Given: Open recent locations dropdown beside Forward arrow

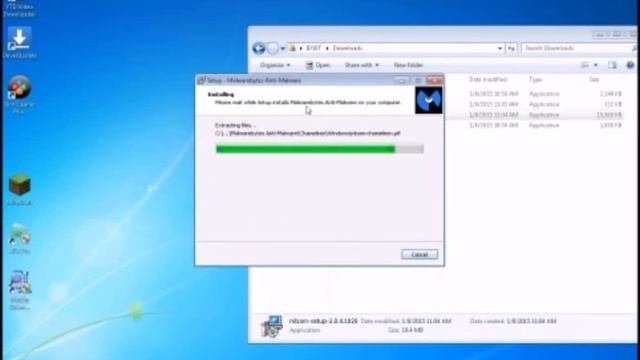Looking at the screenshot, I should [282, 49].
